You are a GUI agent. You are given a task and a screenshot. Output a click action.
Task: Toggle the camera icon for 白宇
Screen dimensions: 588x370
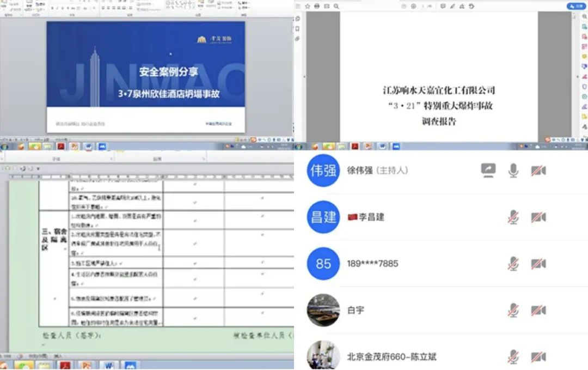click(x=538, y=311)
